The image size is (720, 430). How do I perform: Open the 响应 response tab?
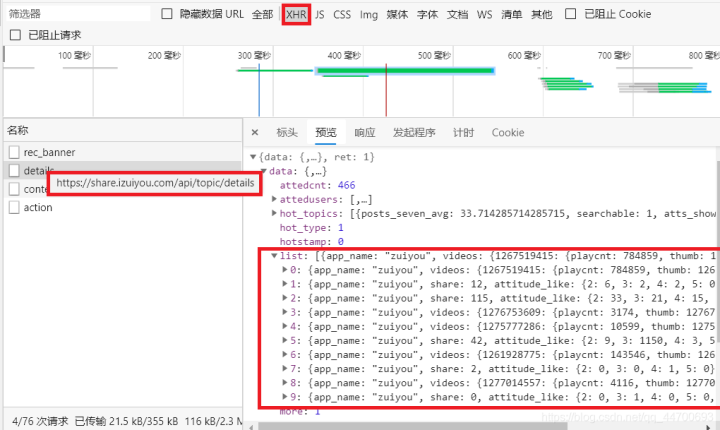click(365, 133)
